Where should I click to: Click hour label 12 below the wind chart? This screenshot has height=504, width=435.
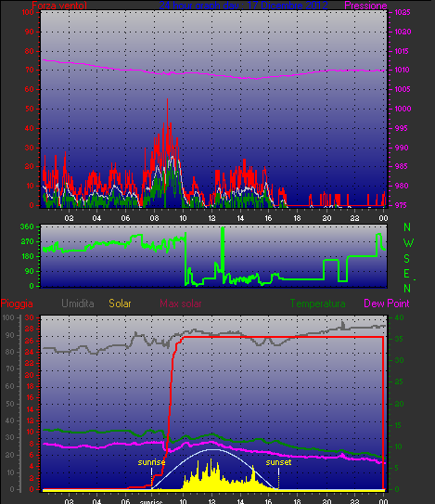[211, 218]
